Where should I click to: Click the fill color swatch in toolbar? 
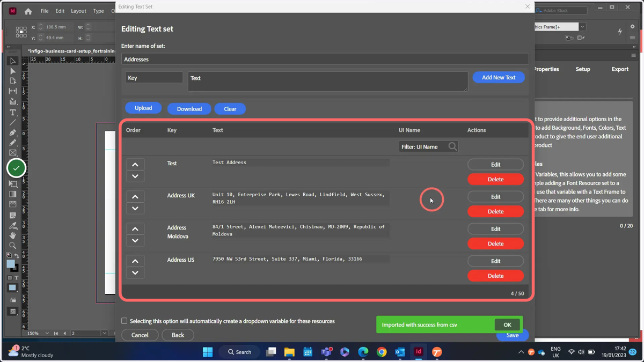coord(11,264)
